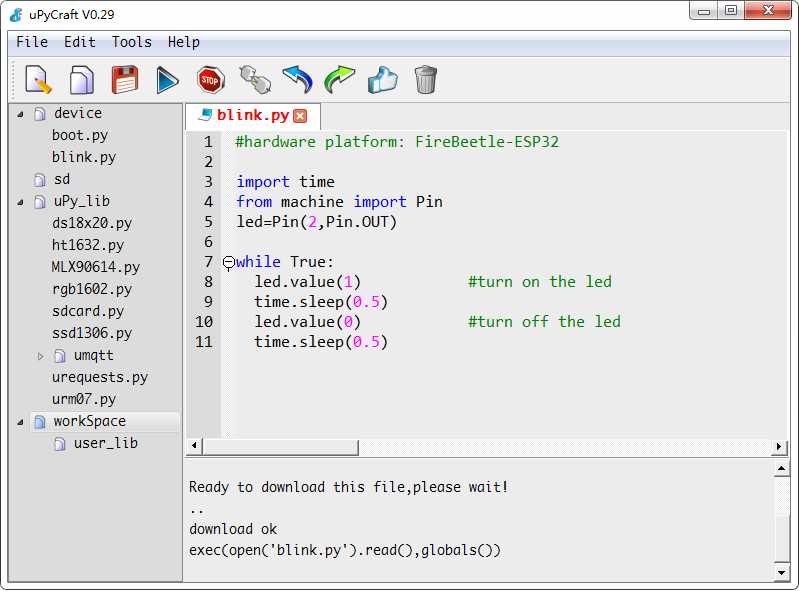Click the Syntax check thumbs-up icon

tap(383, 80)
